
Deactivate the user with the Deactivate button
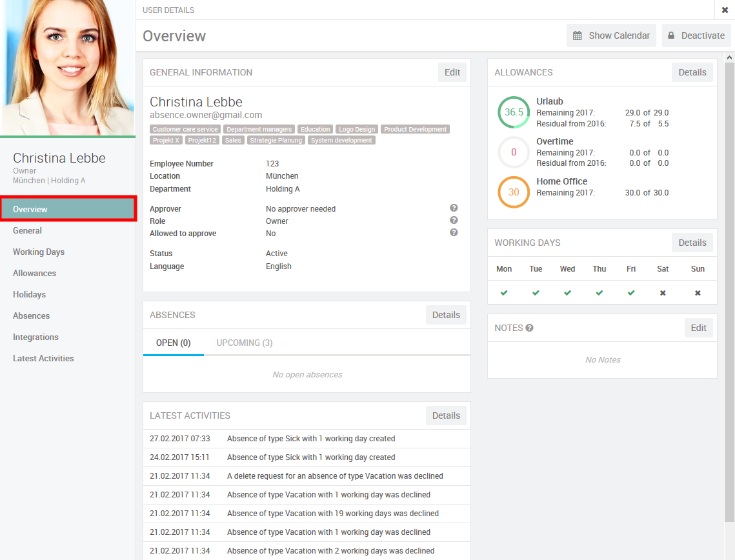[696, 35]
